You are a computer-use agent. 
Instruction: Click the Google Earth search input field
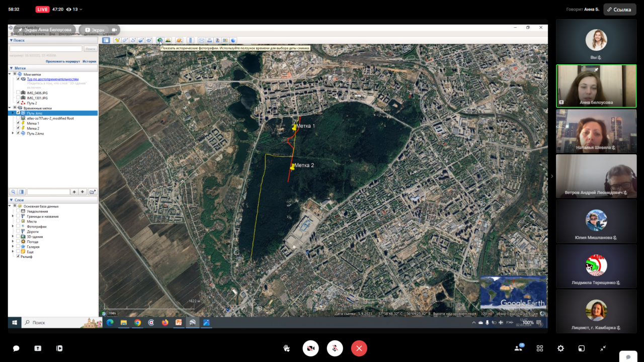46,49
